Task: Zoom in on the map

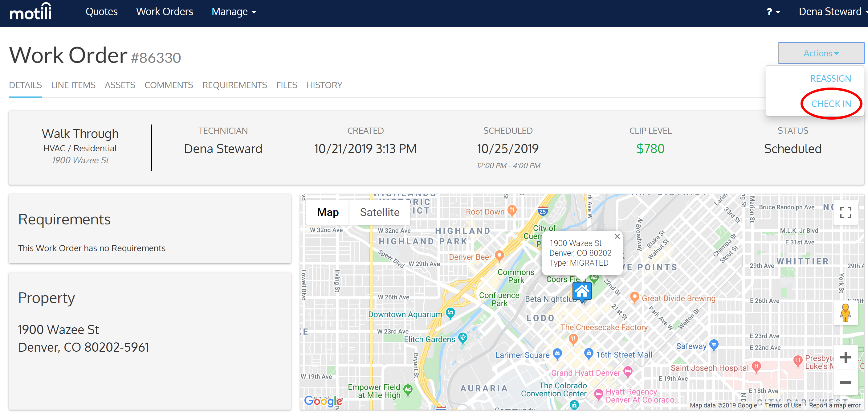Action: [x=845, y=358]
